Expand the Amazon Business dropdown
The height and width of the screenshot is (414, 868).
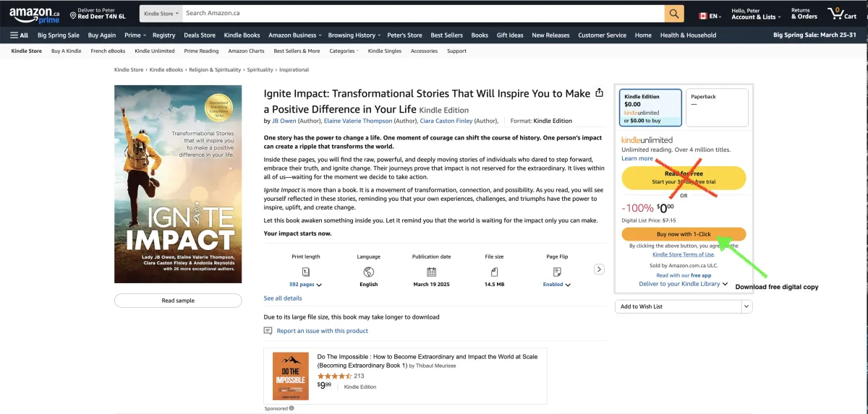click(295, 35)
